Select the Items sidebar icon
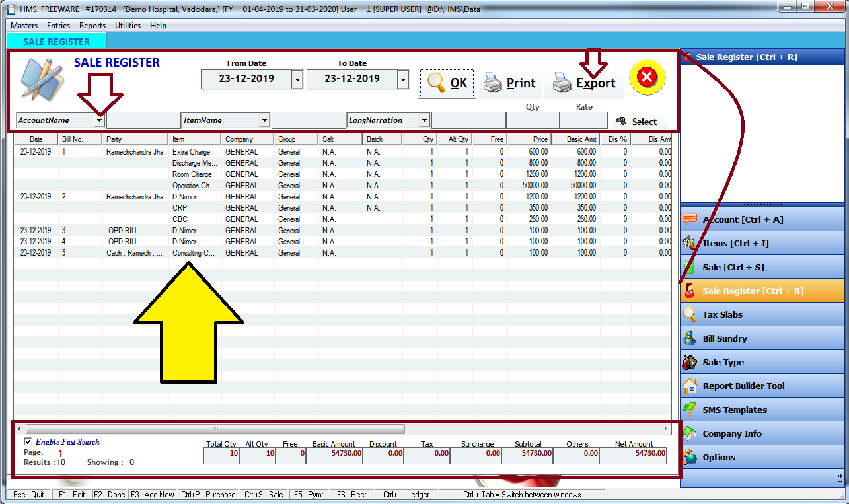Image resolution: width=849 pixels, height=504 pixels. [689, 242]
